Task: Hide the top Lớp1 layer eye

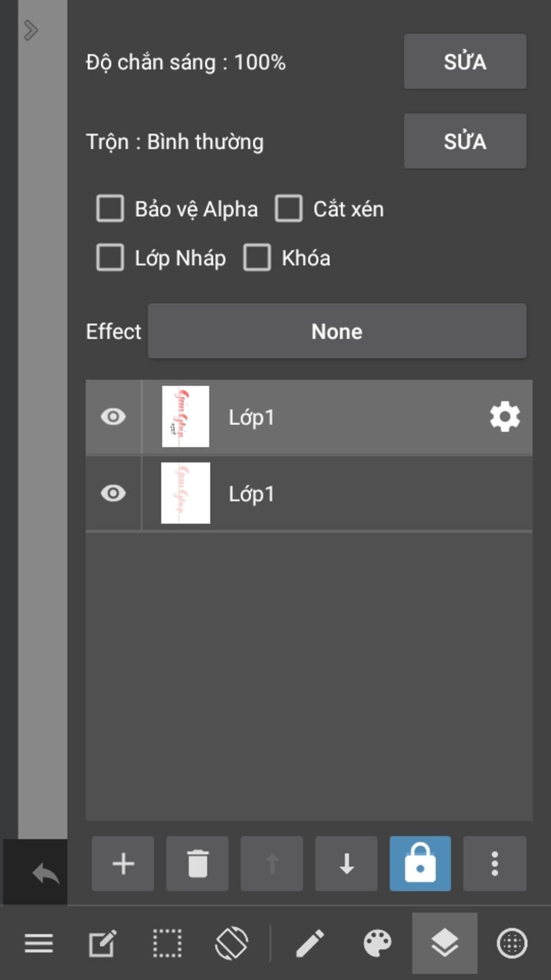Action: [x=114, y=417]
